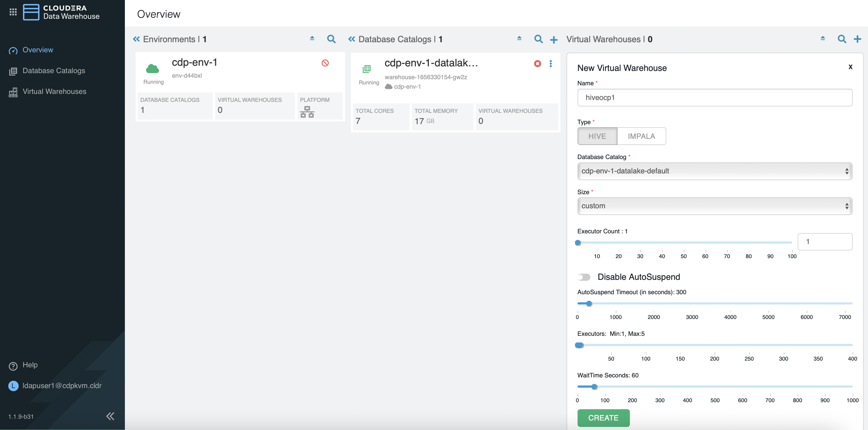The image size is (868, 430).
Task: Open Virtual Warehouses in sidebar
Action: point(54,91)
